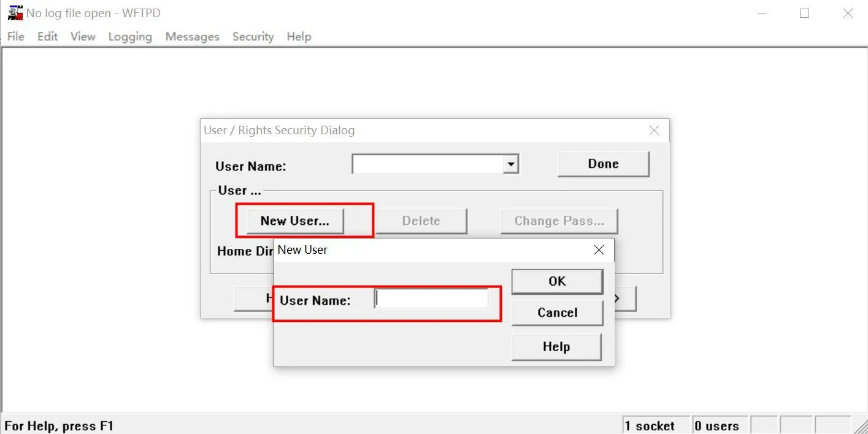
Task: Open the Messages menu
Action: [x=192, y=36]
